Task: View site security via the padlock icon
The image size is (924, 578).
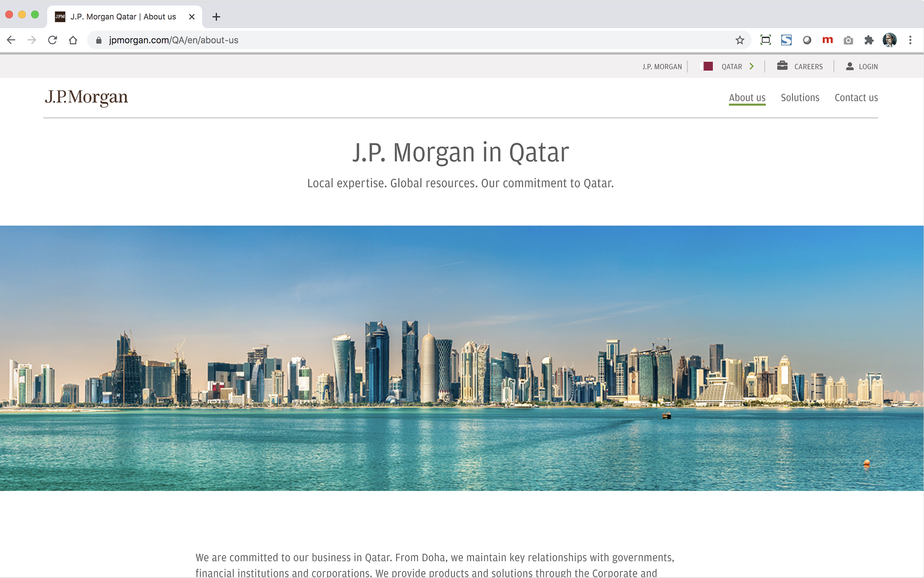Action: 98,40
